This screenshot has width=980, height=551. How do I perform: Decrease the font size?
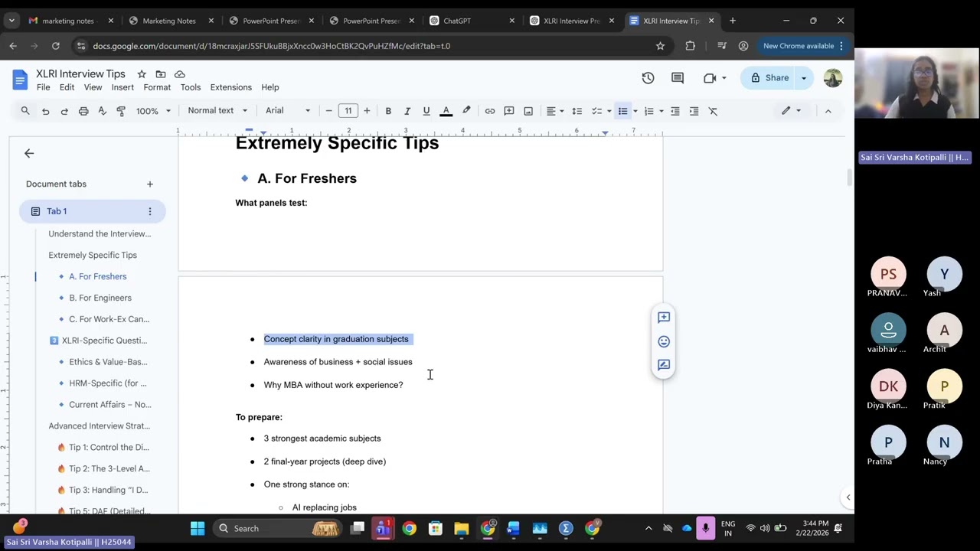coord(329,111)
